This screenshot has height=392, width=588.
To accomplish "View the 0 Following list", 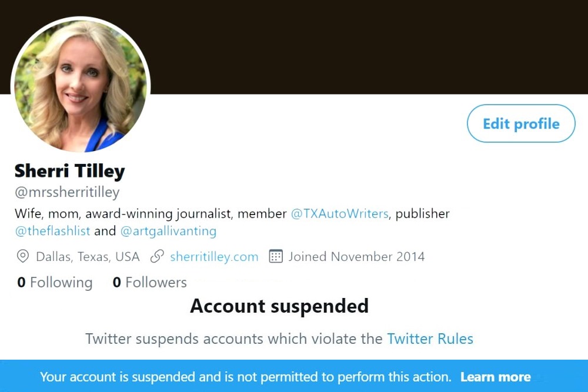I will click(x=55, y=283).
